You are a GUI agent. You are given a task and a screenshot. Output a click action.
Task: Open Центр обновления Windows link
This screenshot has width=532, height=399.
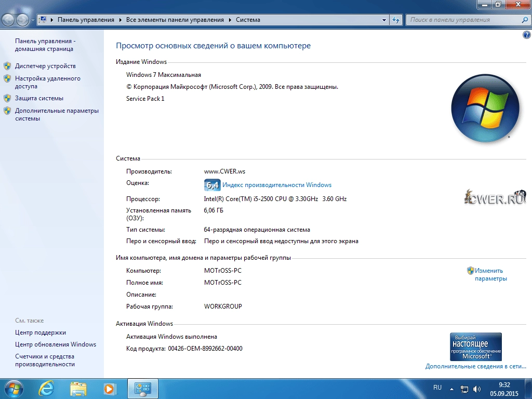tap(56, 344)
